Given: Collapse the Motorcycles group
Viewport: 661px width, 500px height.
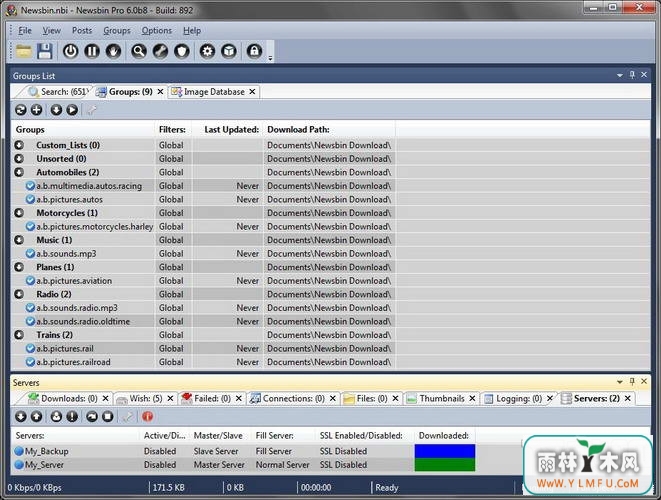Looking at the screenshot, I should click(19, 213).
